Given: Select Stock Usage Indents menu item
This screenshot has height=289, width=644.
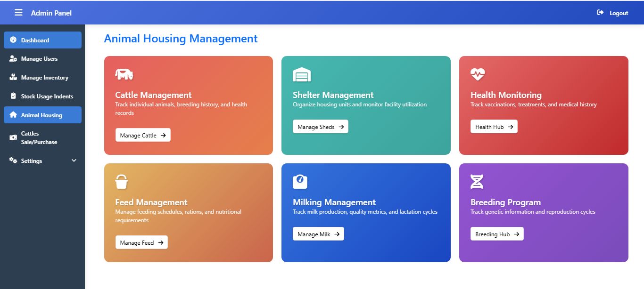Looking at the screenshot, I should tap(42, 96).
